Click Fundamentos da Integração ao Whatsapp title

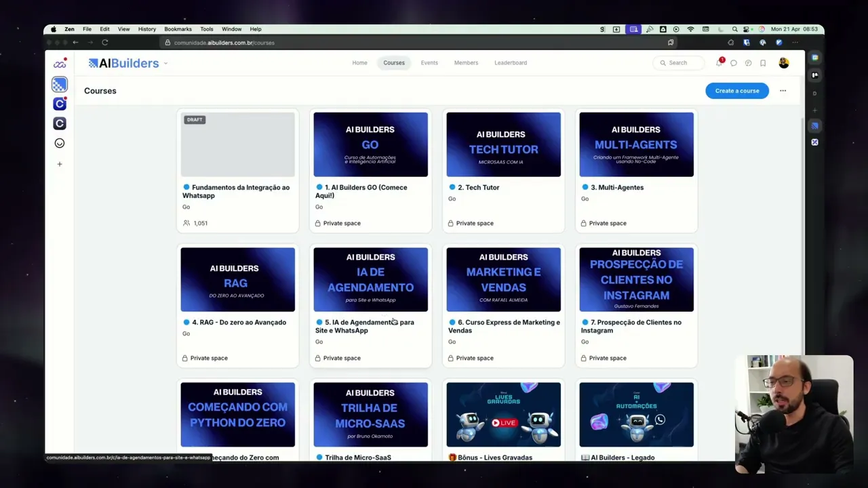(x=236, y=191)
